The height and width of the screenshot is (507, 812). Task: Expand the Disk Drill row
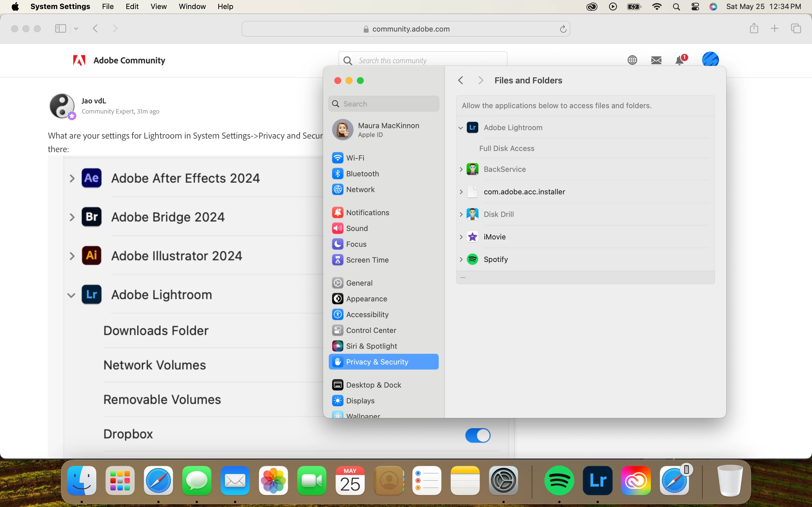[461, 214]
